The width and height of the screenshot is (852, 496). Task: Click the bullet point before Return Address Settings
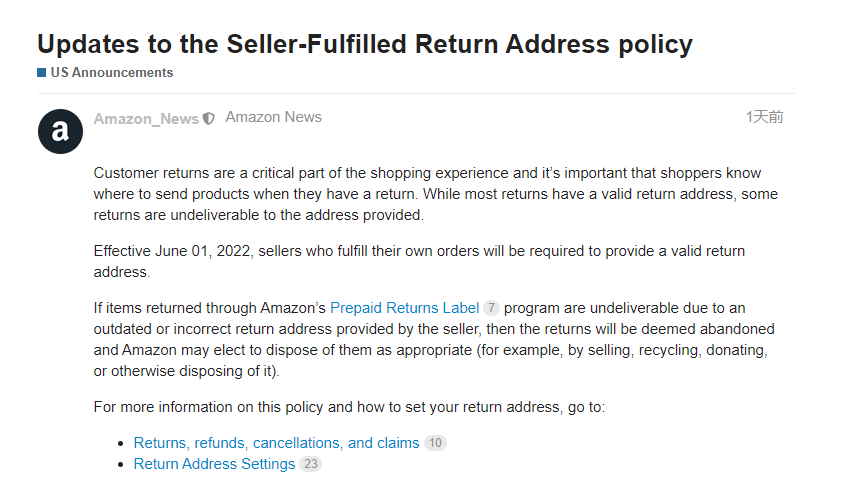tap(123, 465)
